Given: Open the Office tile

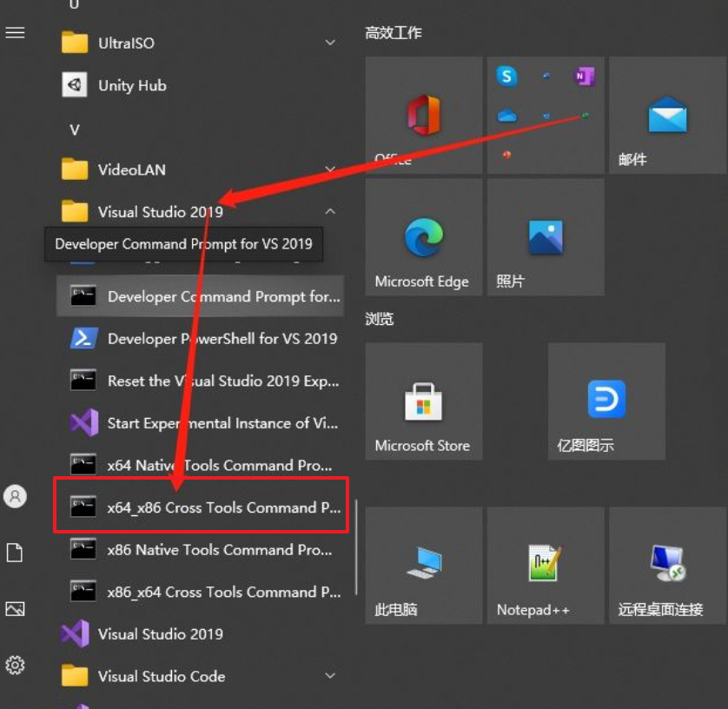Looking at the screenshot, I should click(x=423, y=116).
